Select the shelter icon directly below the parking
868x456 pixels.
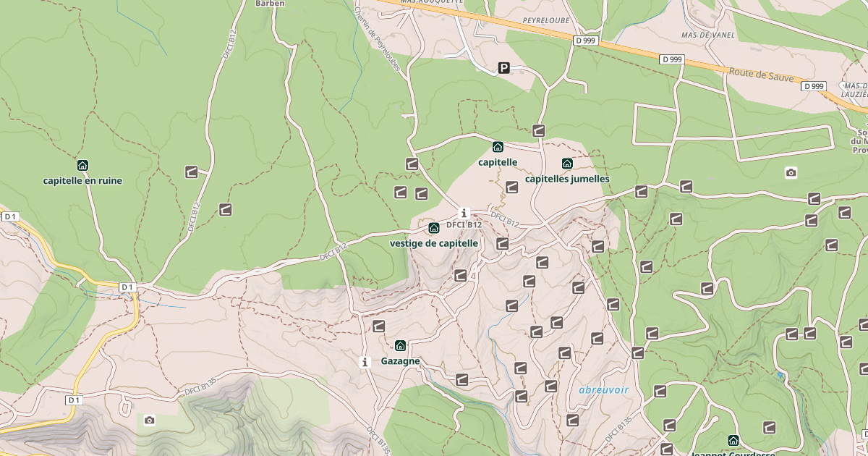click(x=538, y=130)
